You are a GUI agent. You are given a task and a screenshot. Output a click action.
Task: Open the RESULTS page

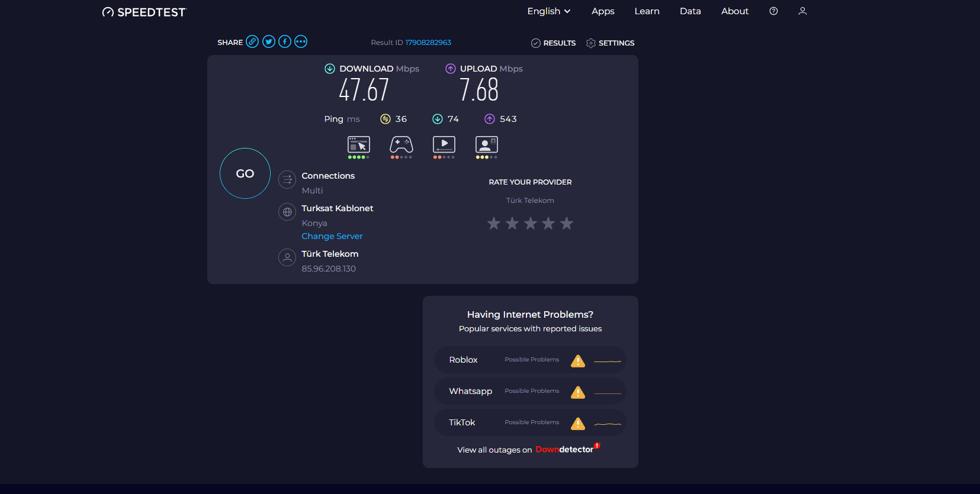(x=554, y=43)
